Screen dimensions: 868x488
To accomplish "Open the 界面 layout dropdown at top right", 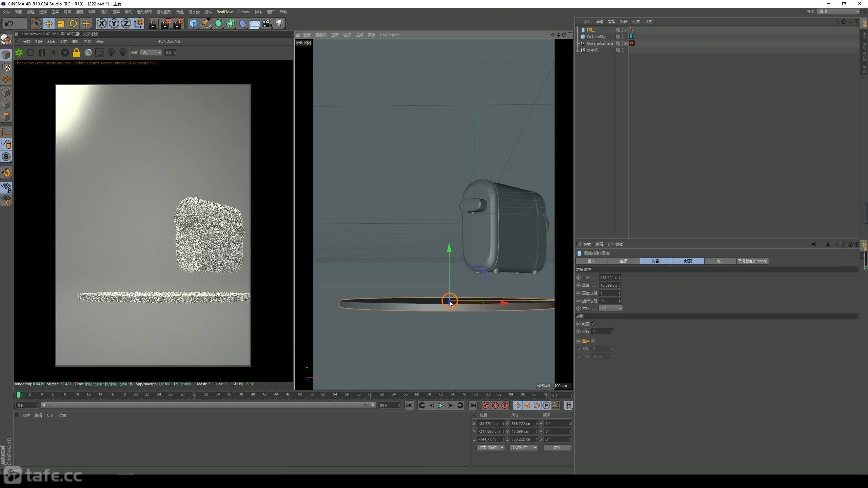I will 839,12.
